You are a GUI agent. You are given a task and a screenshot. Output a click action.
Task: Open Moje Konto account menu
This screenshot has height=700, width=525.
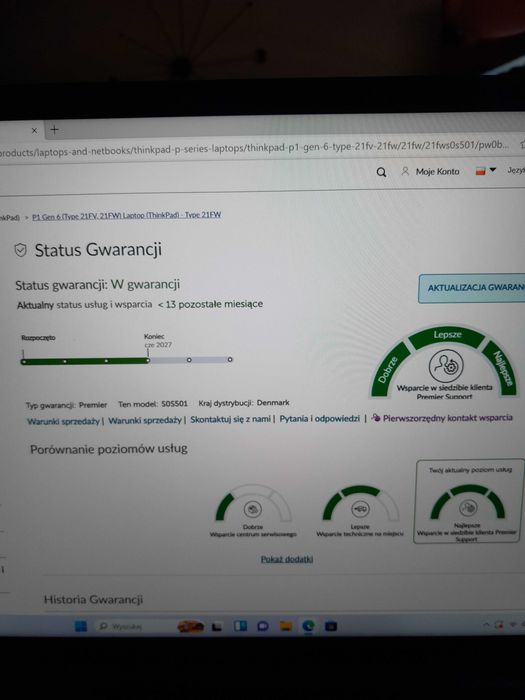[x=430, y=171]
